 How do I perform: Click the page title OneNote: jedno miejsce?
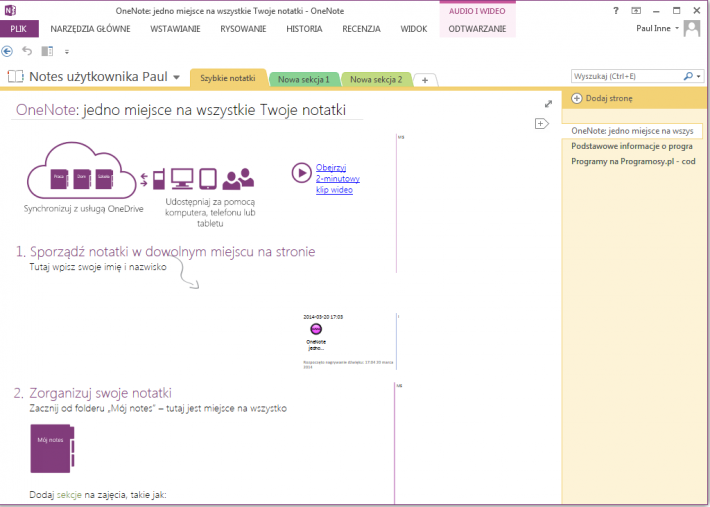click(x=181, y=110)
